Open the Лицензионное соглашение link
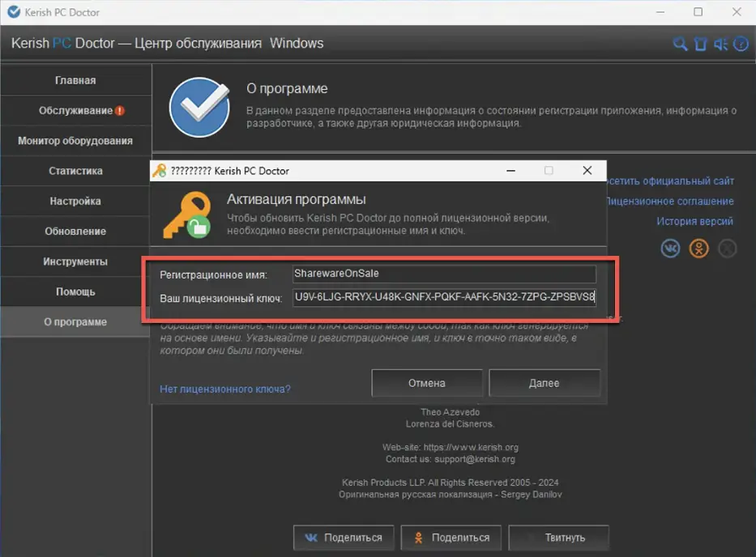 (670, 202)
